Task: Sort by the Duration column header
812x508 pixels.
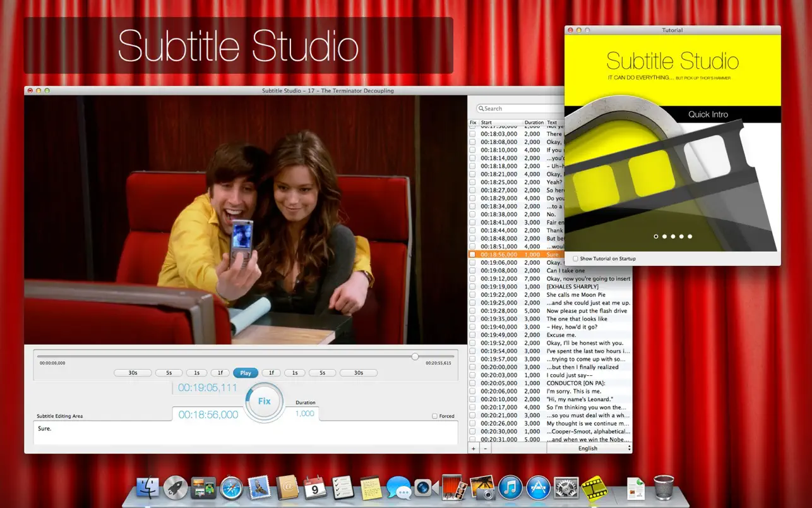Action: (x=534, y=123)
